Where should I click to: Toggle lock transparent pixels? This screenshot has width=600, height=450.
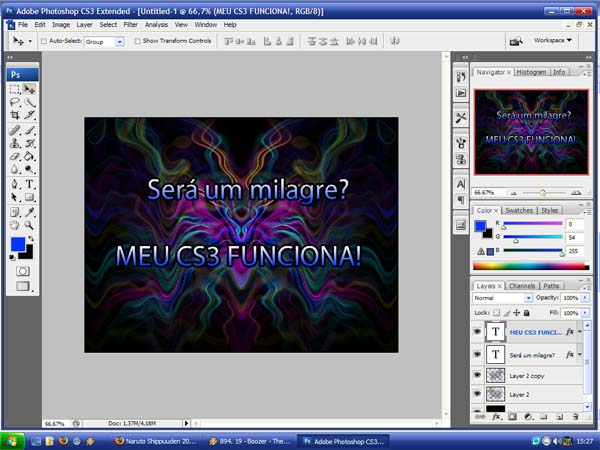(x=496, y=313)
